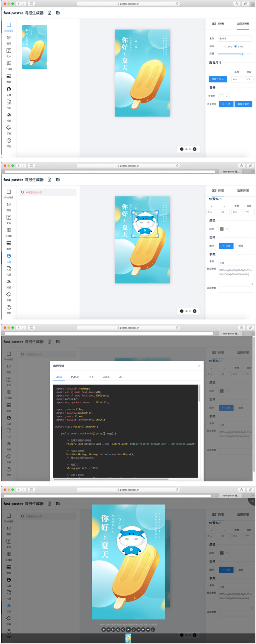Click zoom-out minus in image viewer toolbar
256x644 pixels.
click(x=108, y=630)
